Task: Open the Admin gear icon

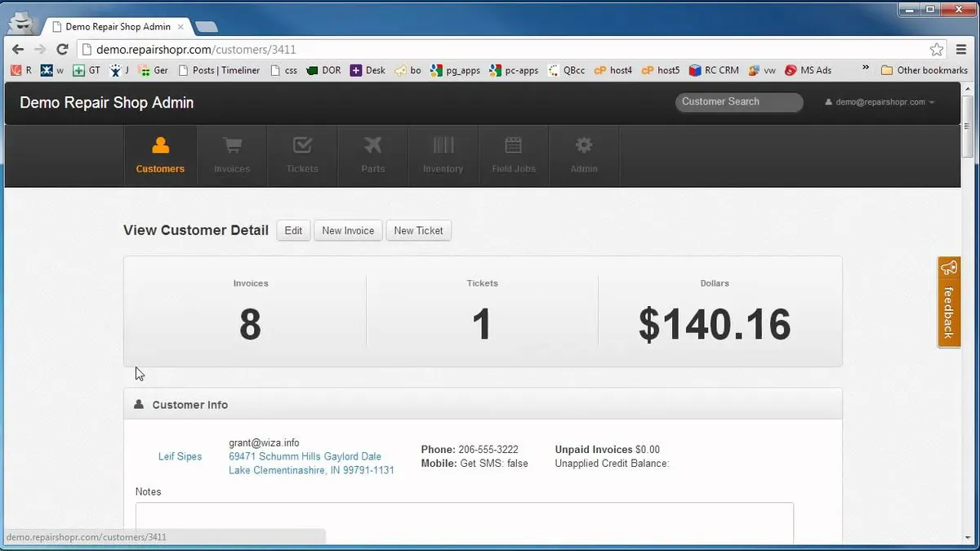Action: point(584,145)
